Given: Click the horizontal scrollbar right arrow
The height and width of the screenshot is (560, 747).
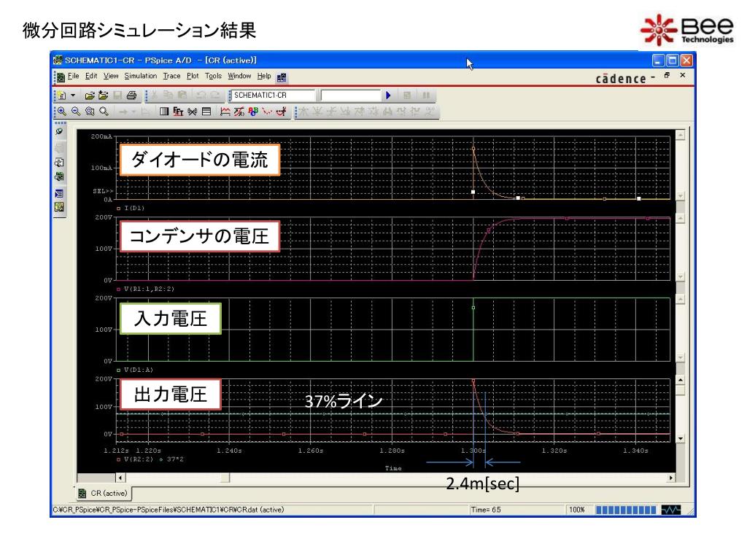Looking at the screenshot, I should [671, 478].
